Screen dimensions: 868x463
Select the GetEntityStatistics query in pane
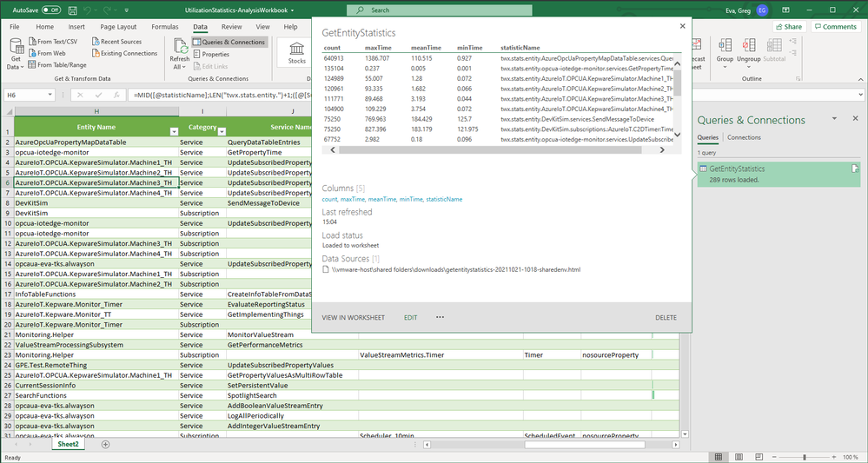click(x=779, y=174)
